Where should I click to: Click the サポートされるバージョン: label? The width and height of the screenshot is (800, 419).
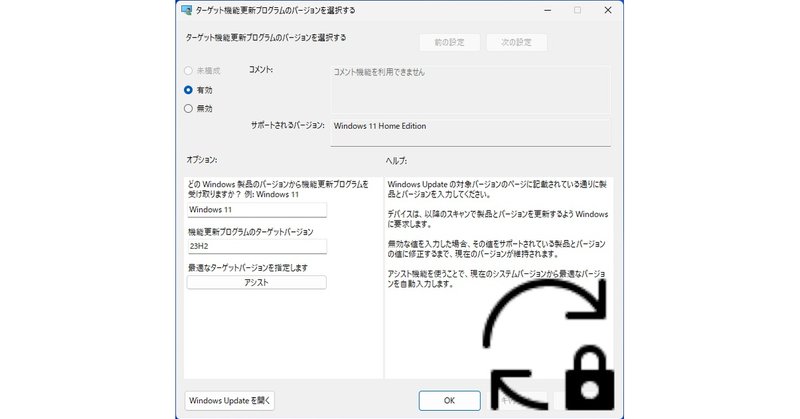[x=287, y=125]
